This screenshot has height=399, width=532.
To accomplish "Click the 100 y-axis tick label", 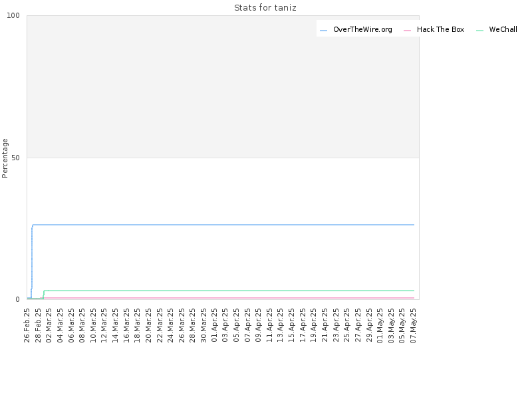I will pyautogui.click(x=13, y=15).
